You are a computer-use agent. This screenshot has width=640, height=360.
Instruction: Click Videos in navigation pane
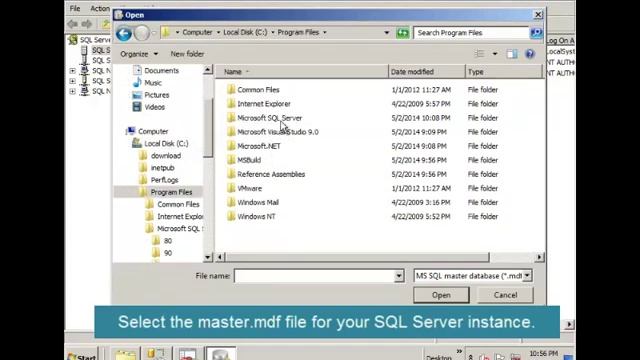tap(154, 107)
